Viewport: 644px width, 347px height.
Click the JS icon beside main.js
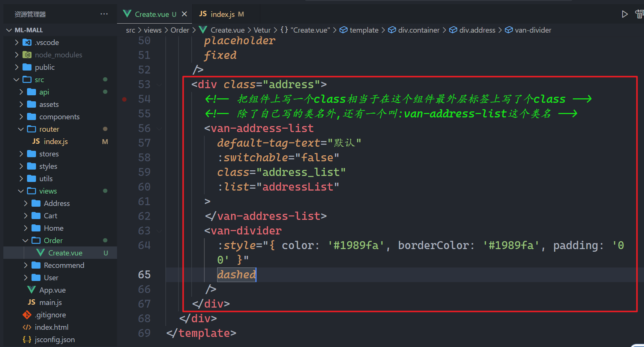(32, 302)
